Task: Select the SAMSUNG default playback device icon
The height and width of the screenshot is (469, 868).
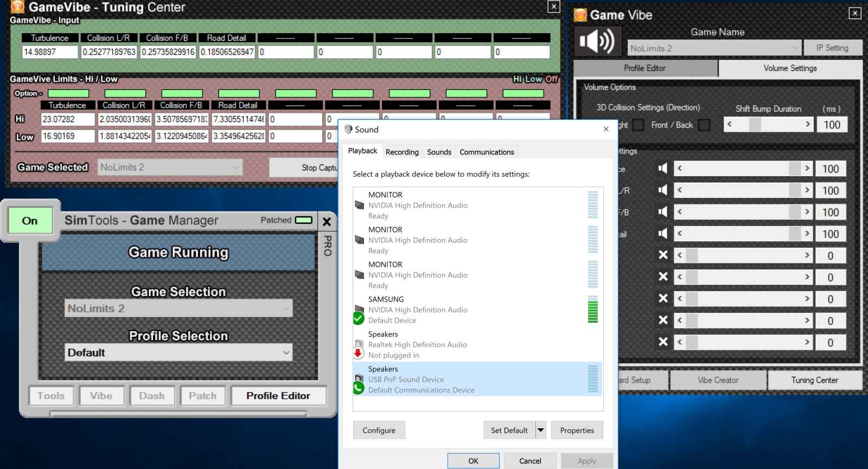Action: (359, 314)
